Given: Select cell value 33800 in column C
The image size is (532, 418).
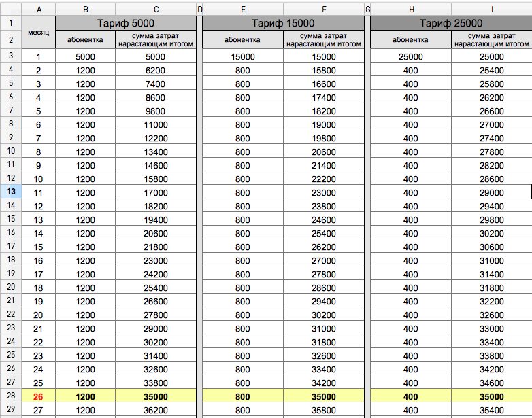Looking at the screenshot, I should [x=156, y=383].
